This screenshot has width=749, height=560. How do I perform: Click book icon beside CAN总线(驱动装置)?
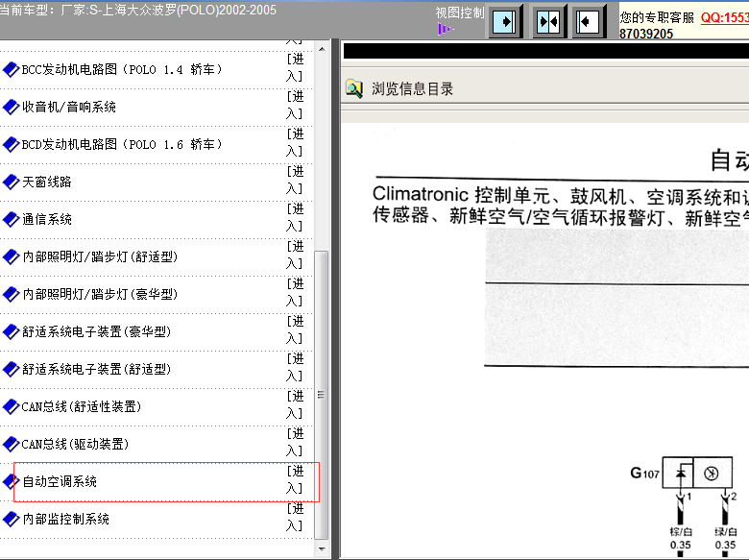pyautogui.click(x=11, y=445)
